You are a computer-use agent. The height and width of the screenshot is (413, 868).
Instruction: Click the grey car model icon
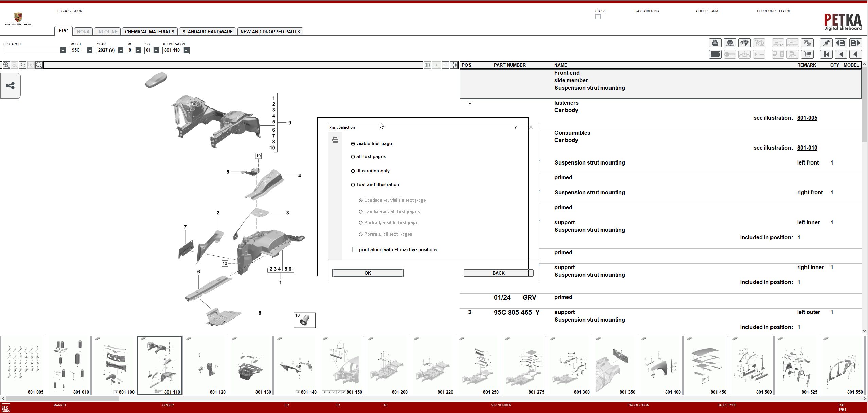[156, 80]
